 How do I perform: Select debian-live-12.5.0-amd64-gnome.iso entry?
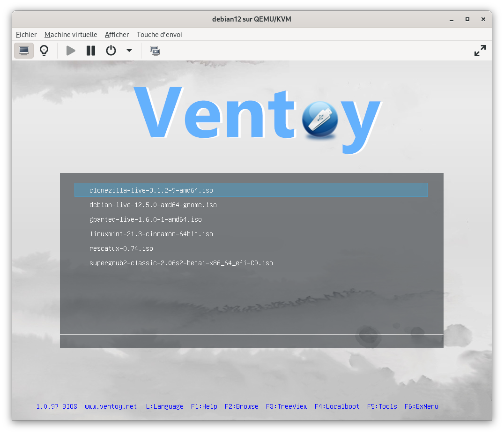tap(153, 205)
